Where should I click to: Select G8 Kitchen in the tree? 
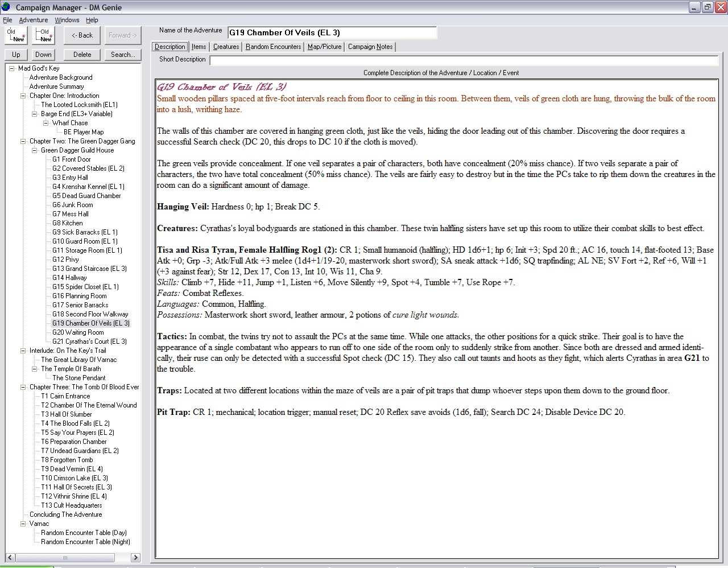(x=68, y=223)
